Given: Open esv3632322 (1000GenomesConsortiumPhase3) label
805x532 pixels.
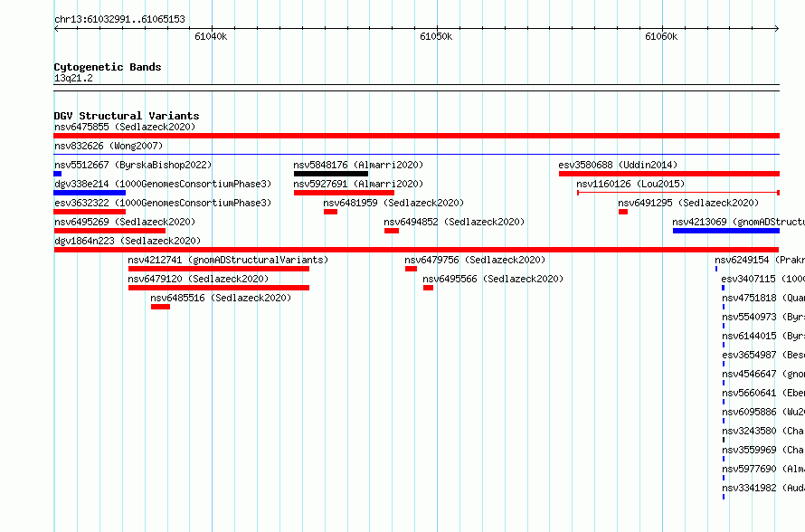Looking at the screenshot, I should [163, 203].
